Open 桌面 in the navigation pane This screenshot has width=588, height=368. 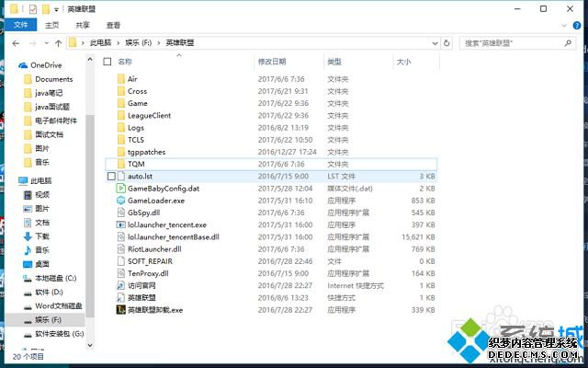[x=42, y=264]
